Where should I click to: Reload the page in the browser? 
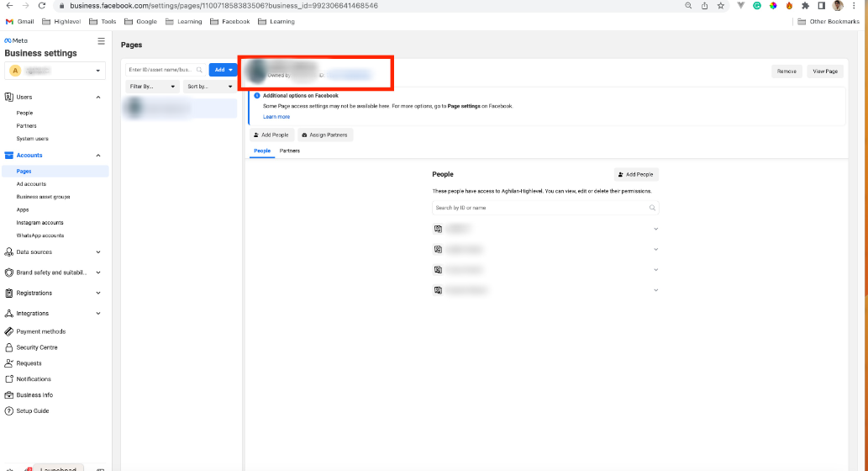click(41, 6)
